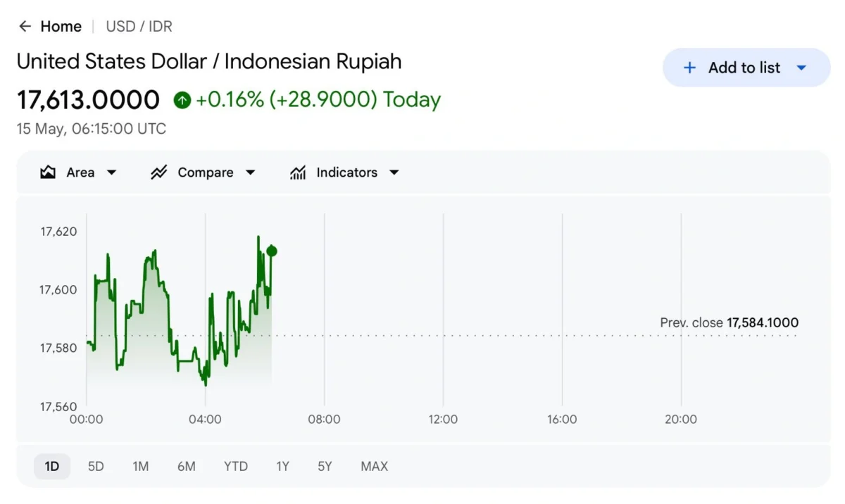
Task: Choose the YTD range tab
Action: pos(236,466)
